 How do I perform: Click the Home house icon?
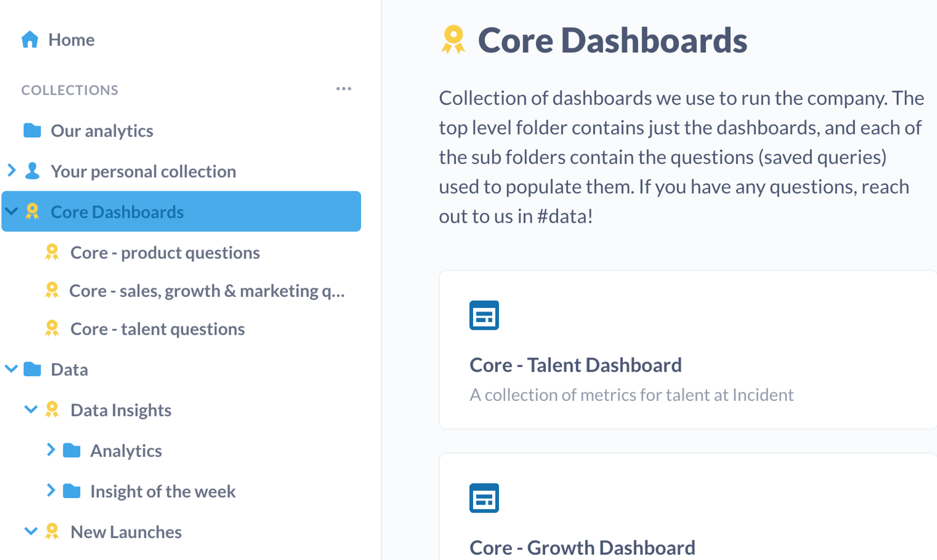point(30,40)
